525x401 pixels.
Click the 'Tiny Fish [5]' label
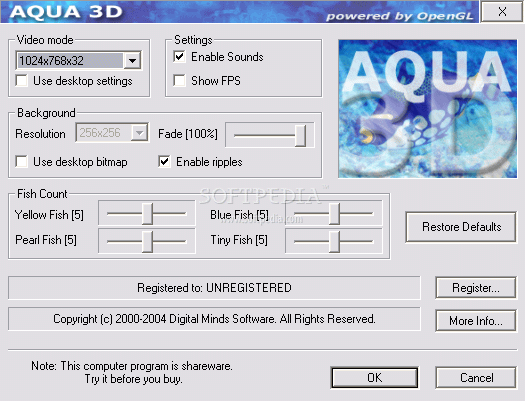click(239, 240)
